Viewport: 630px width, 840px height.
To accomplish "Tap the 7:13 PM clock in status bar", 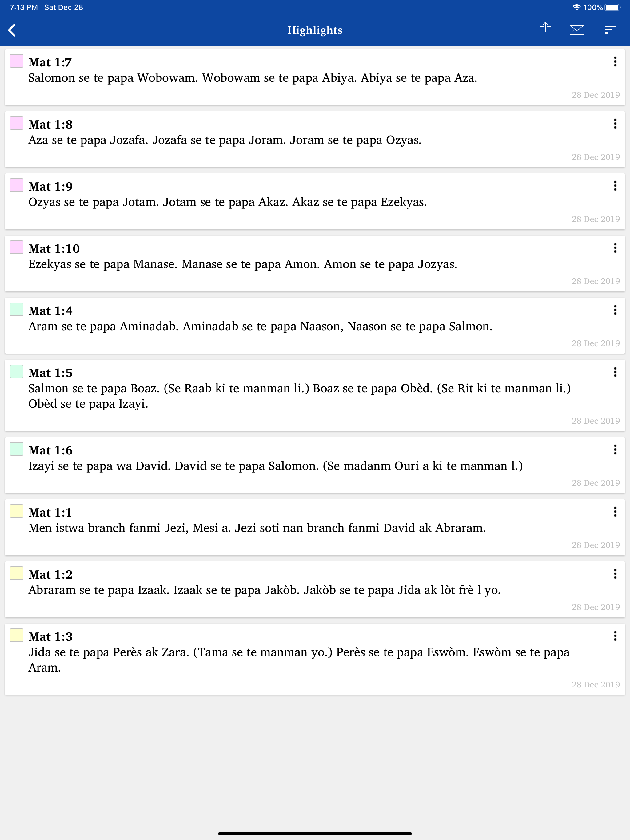I will (24, 7).
